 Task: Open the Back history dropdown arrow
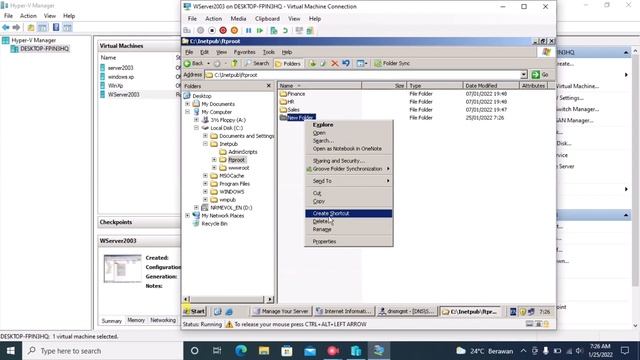click(x=208, y=63)
